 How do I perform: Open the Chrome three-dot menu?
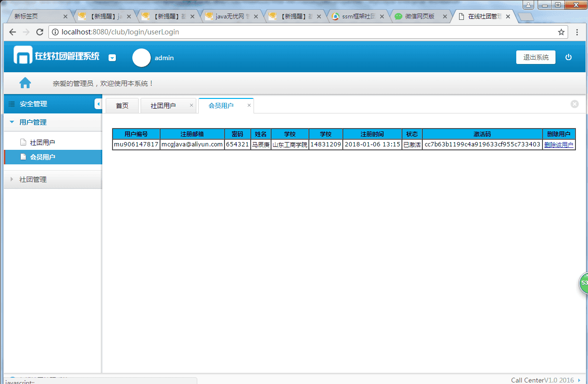click(577, 32)
